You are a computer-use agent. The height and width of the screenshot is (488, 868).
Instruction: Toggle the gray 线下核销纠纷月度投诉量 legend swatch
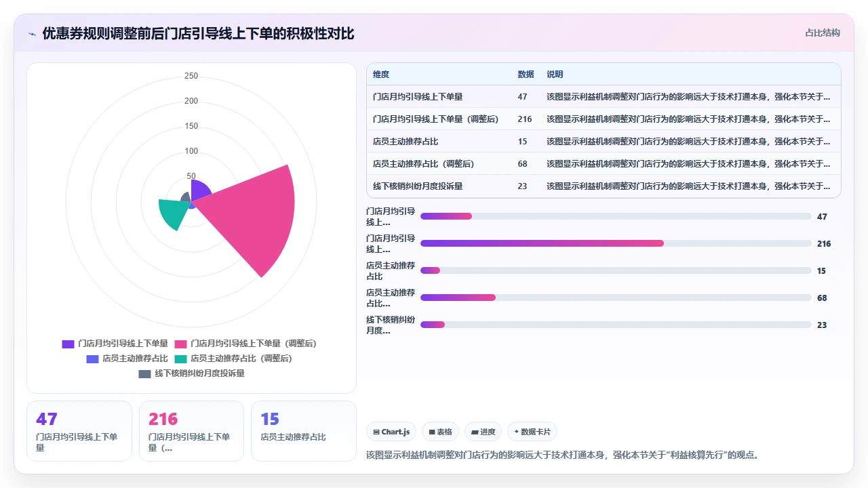pos(145,373)
